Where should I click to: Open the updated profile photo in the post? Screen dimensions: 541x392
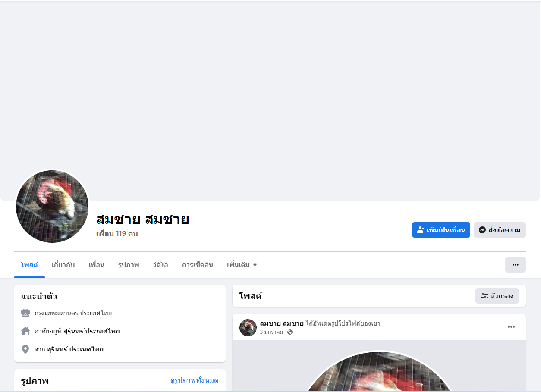point(379,371)
